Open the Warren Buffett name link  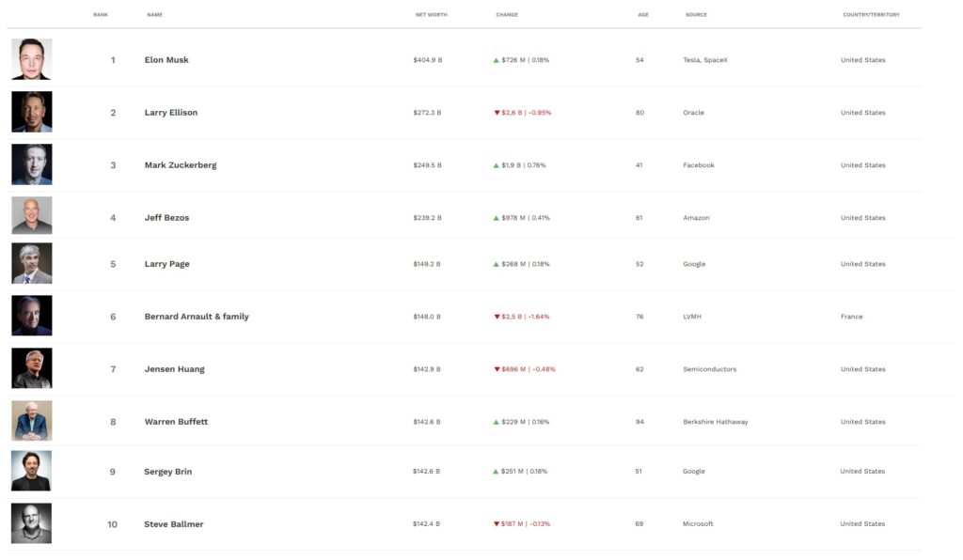coord(176,422)
